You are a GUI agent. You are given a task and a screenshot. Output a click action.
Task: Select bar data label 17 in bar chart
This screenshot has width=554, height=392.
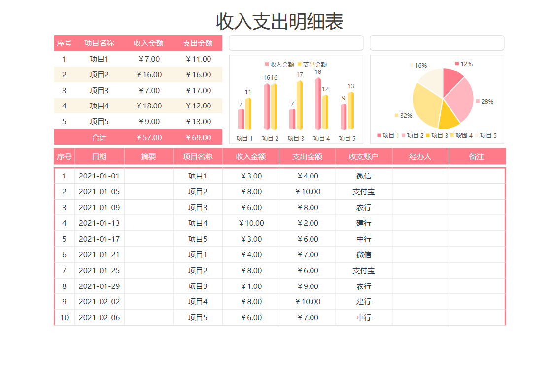pyautogui.click(x=300, y=75)
